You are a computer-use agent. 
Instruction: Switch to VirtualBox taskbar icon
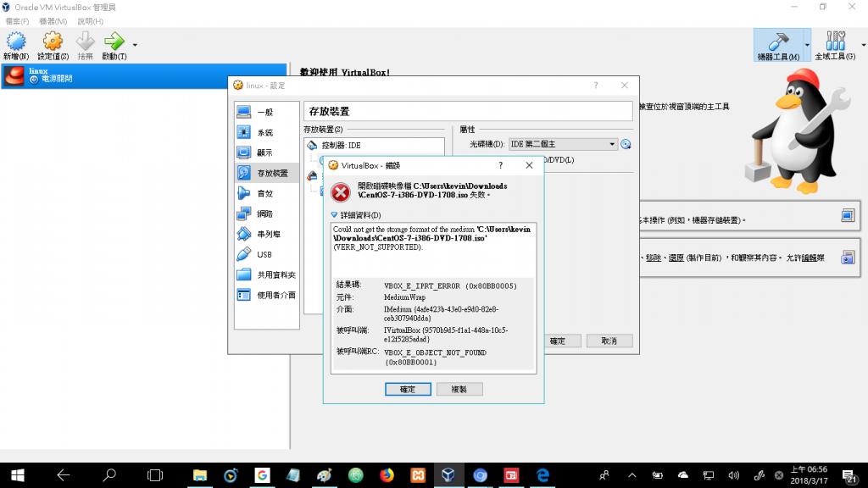tap(448, 475)
